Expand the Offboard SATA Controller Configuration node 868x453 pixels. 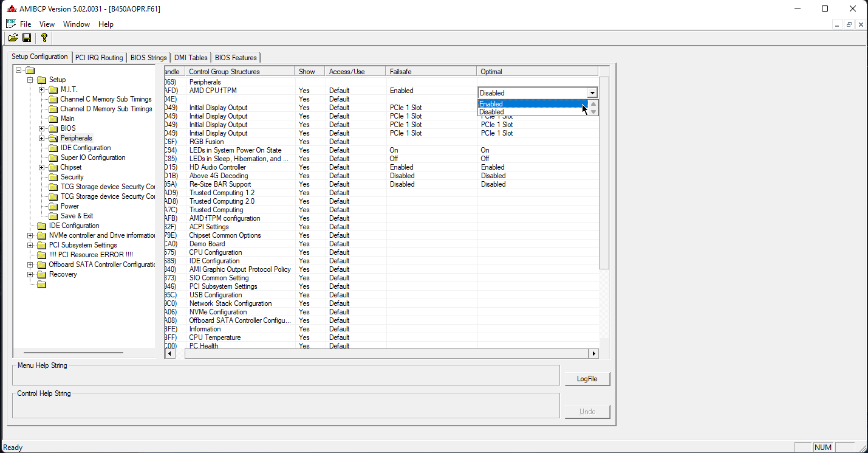pos(30,265)
